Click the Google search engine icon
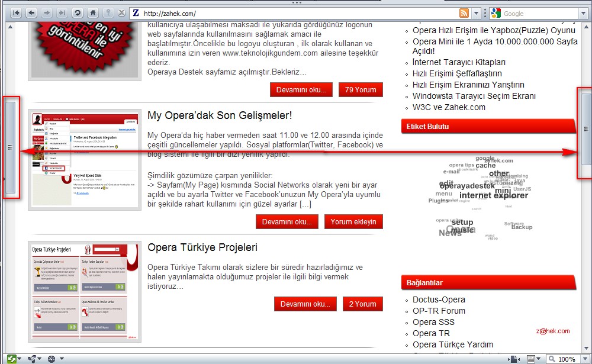Viewport: 592px width, 364px height. click(496, 13)
